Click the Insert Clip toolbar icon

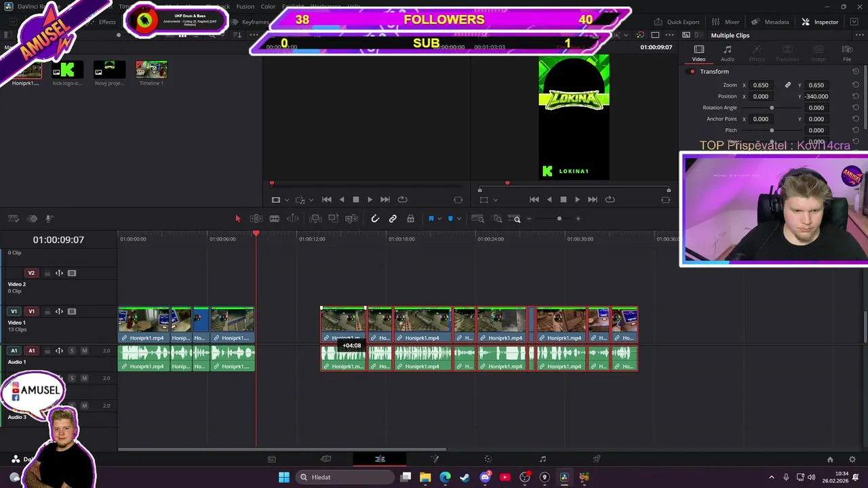click(x=315, y=218)
